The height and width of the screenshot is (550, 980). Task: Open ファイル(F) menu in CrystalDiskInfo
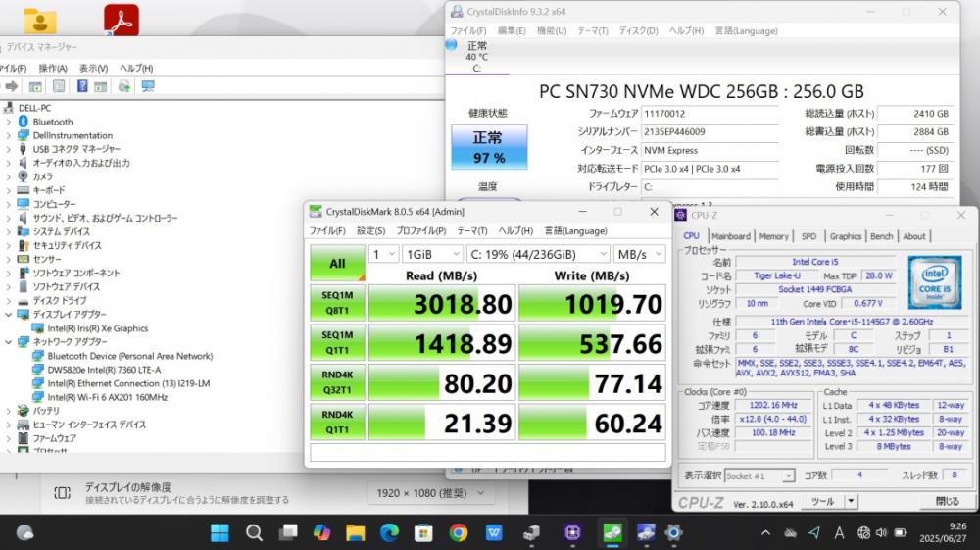click(468, 30)
